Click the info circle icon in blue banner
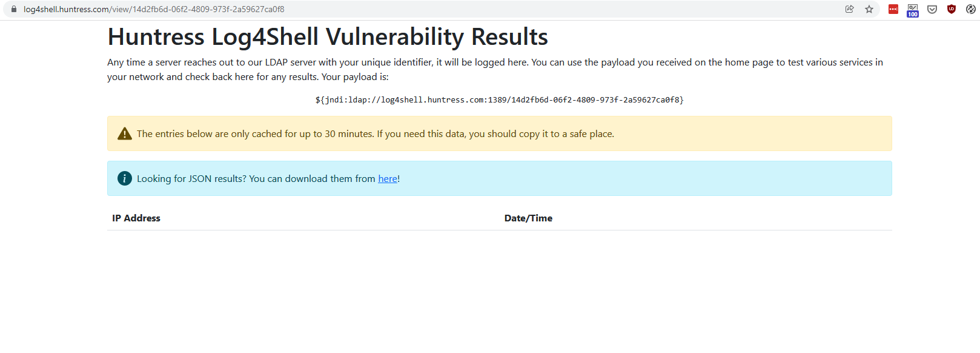Screen dimensions: 980x353 pyautogui.click(x=125, y=178)
